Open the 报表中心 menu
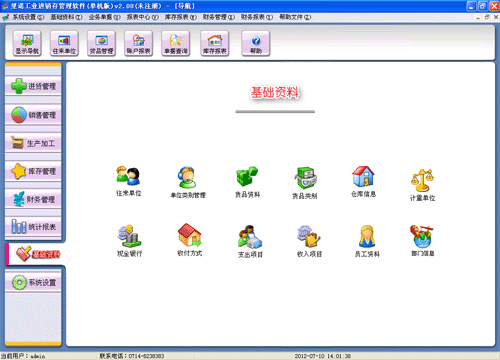Viewport: 500px width, 360px height. tap(142, 17)
